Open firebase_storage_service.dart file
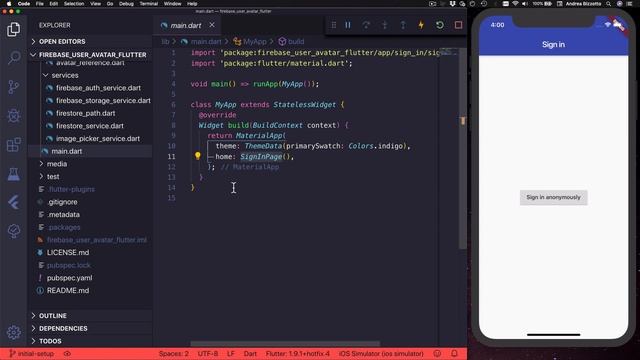This screenshot has height=360, width=640. [103, 101]
